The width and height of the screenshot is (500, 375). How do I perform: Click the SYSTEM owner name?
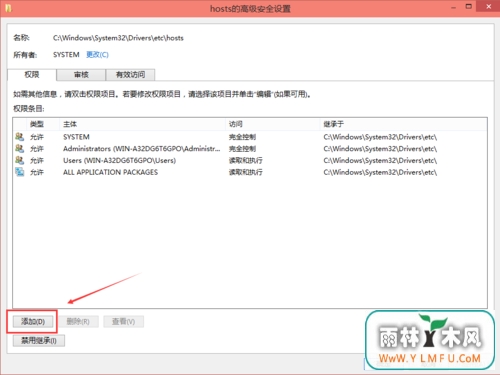(66, 55)
